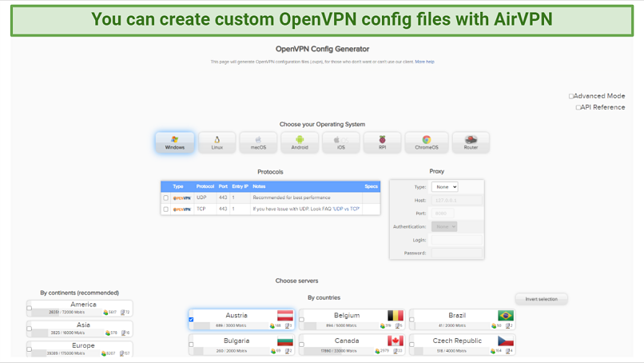Image resolution: width=644 pixels, height=363 pixels.
Task: Click the Europe continent label
Action: (83, 345)
